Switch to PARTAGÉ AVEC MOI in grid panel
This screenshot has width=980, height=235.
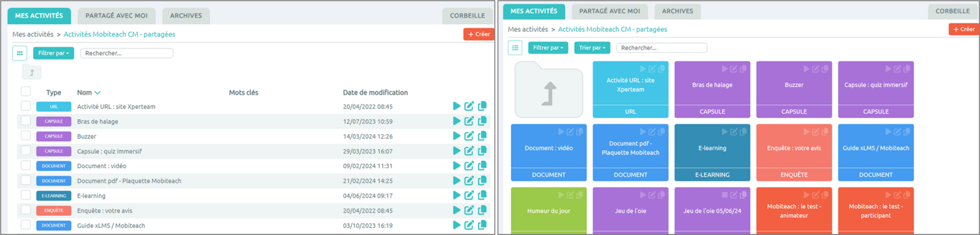[609, 11]
